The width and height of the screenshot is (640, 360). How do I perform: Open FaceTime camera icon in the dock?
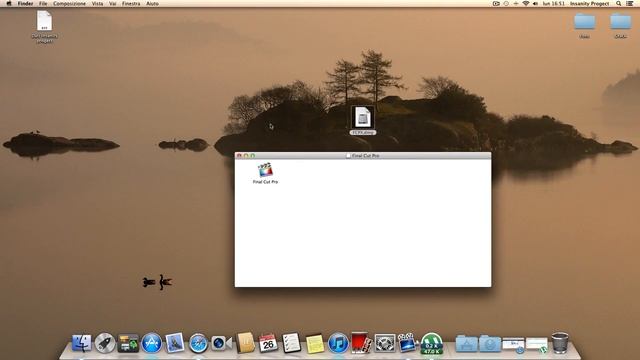click(221, 343)
